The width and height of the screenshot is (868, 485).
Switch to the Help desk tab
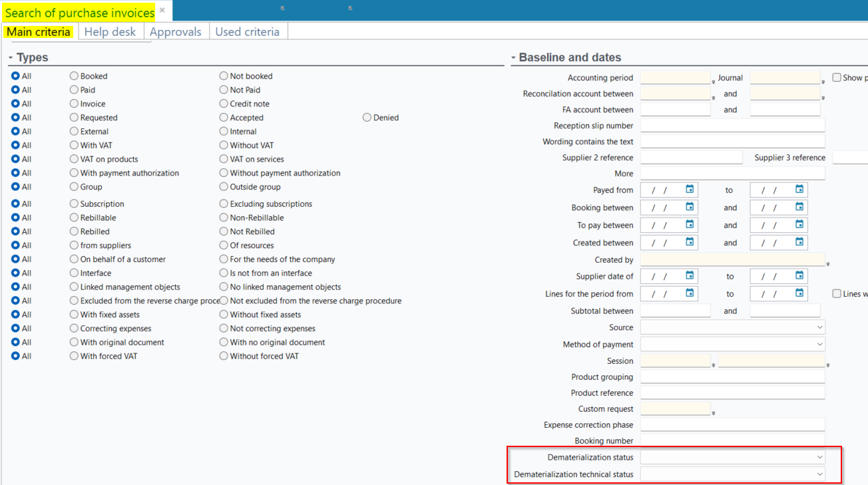(110, 32)
